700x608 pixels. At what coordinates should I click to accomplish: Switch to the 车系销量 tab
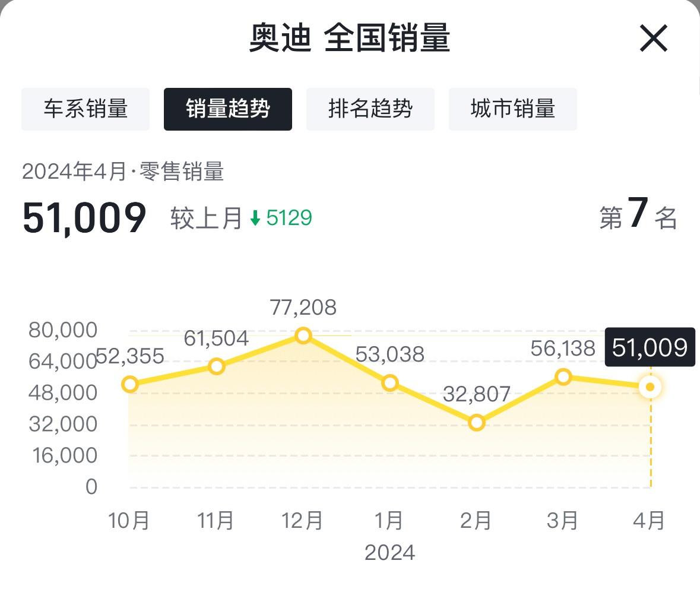point(85,109)
